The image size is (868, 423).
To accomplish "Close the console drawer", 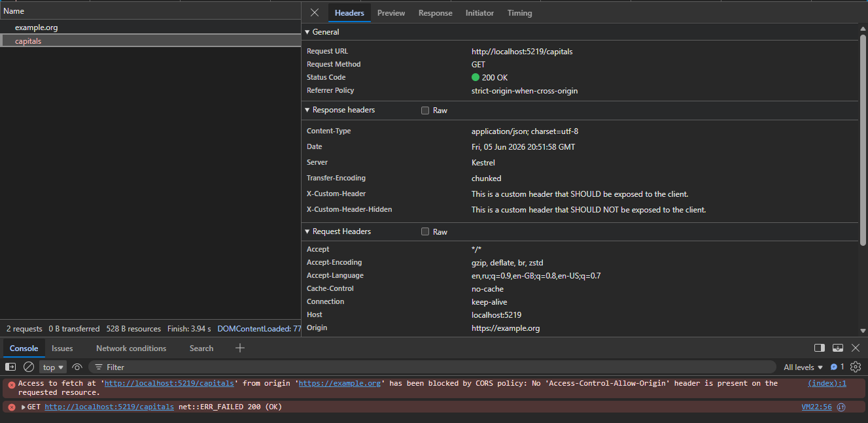I will 856,348.
